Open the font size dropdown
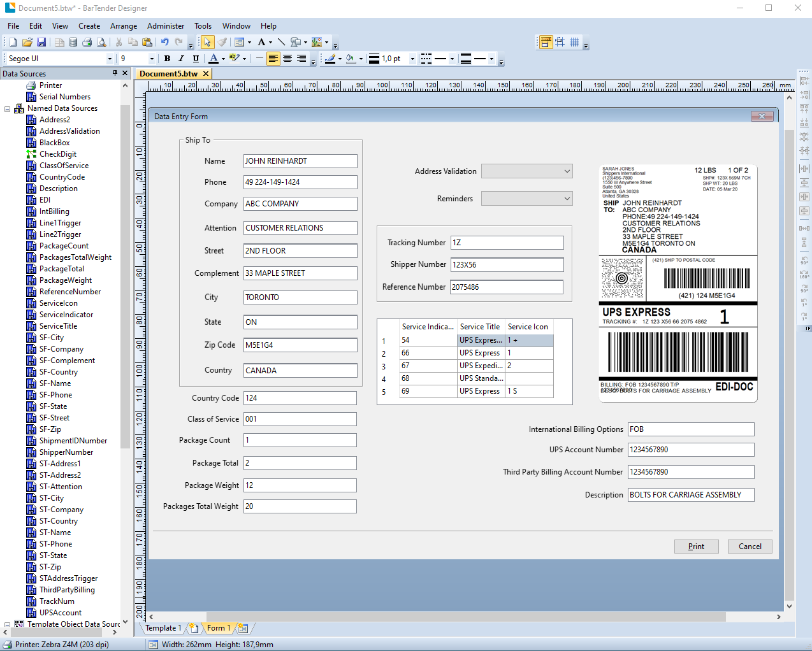This screenshot has width=812, height=651. pos(152,59)
